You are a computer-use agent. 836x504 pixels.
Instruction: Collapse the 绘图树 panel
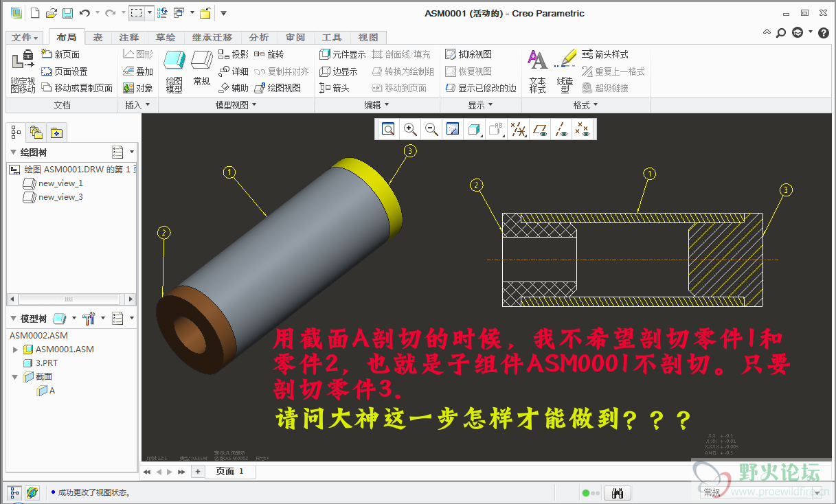(14, 152)
